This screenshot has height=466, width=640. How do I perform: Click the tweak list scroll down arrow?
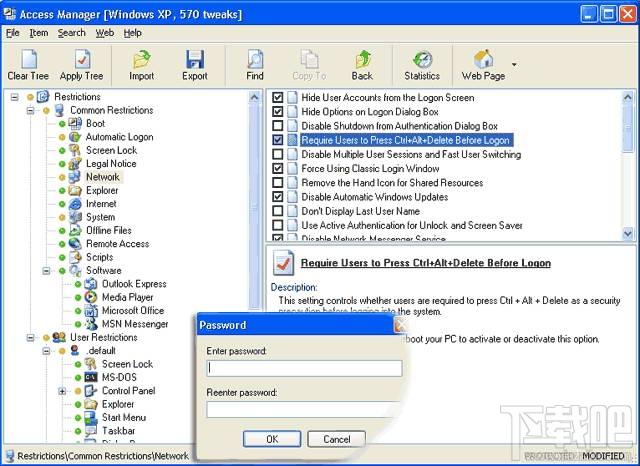[x=628, y=233]
